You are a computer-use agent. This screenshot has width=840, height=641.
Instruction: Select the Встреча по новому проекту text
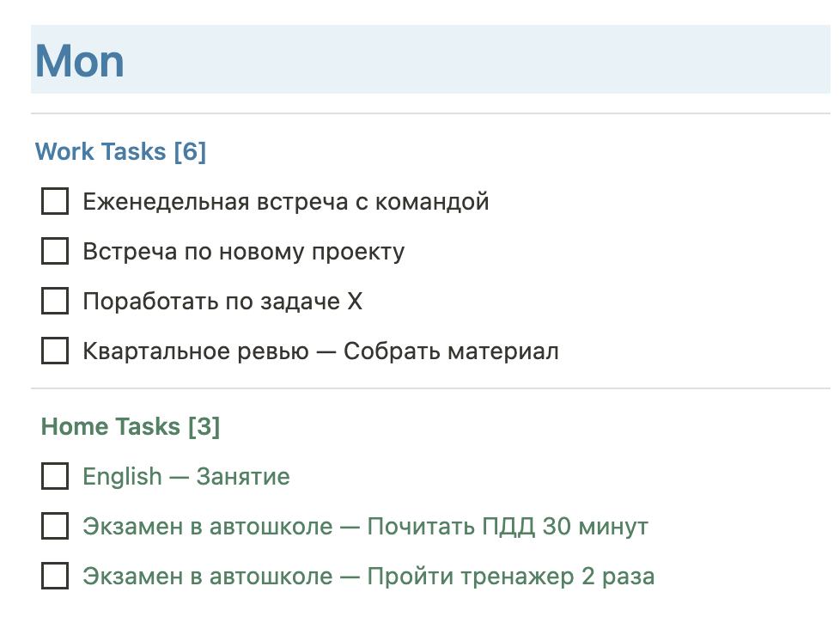click(x=244, y=252)
